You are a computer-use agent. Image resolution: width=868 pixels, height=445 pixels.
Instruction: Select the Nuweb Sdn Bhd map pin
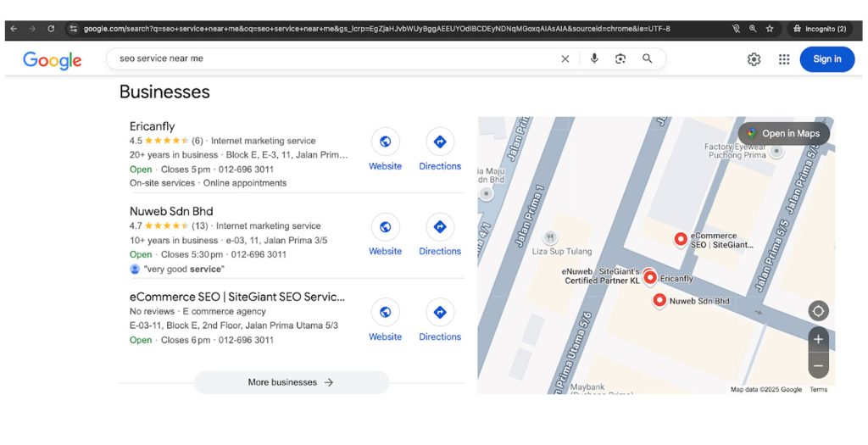coord(659,300)
